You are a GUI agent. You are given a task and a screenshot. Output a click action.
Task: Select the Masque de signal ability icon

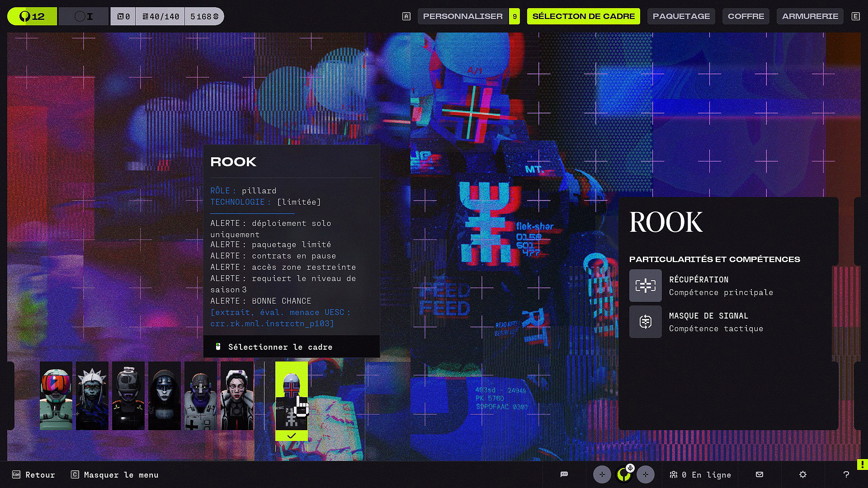coord(645,322)
